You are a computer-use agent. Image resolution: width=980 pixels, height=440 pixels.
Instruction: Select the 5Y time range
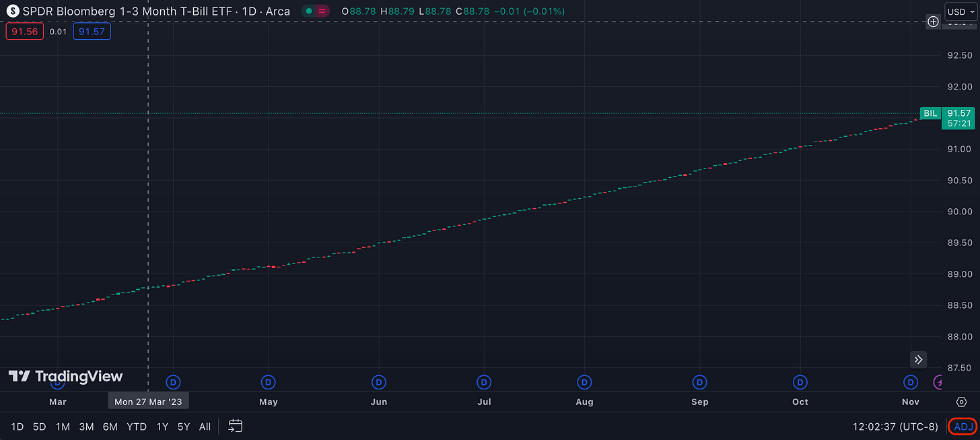184,427
